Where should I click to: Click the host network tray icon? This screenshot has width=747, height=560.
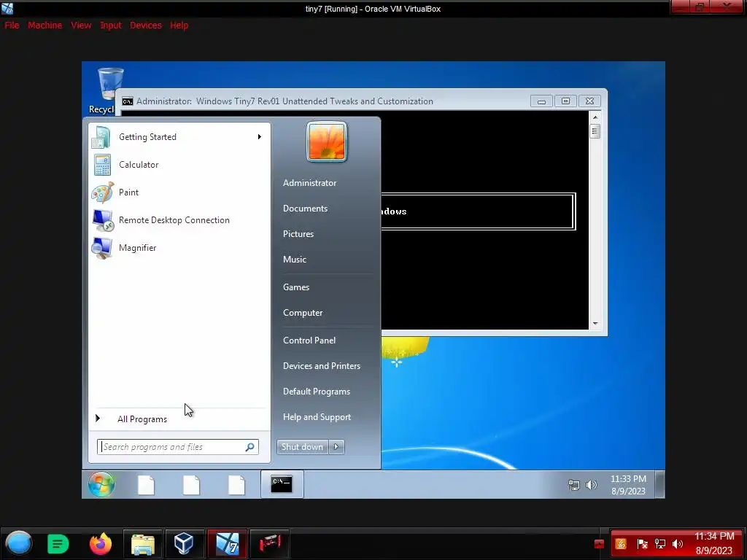coord(659,544)
